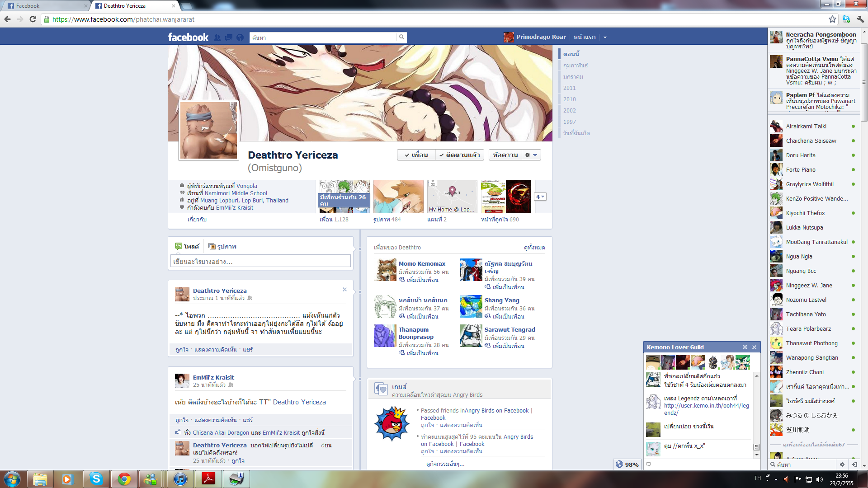Reload the page with refresh icon
Image resolution: width=868 pixels, height=488 pixels.
point(33,19)
